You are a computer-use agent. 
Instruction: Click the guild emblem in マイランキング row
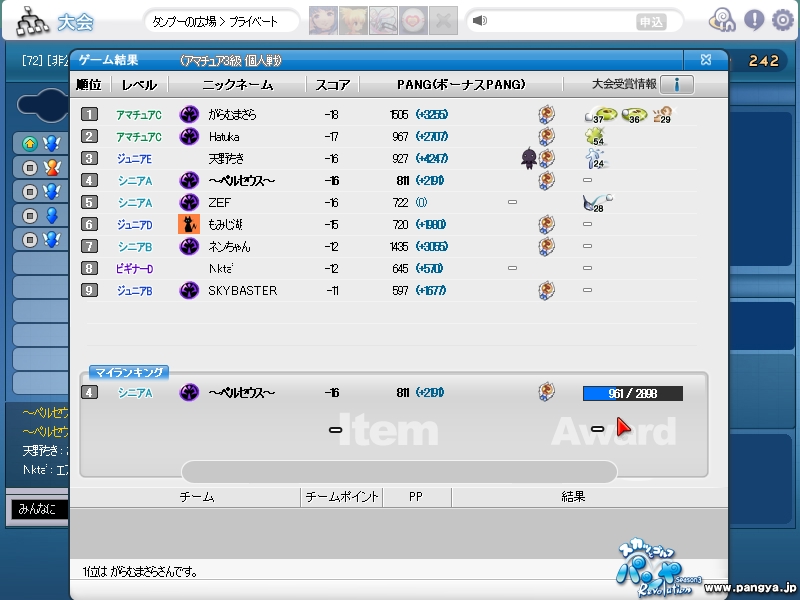[189, 392]
